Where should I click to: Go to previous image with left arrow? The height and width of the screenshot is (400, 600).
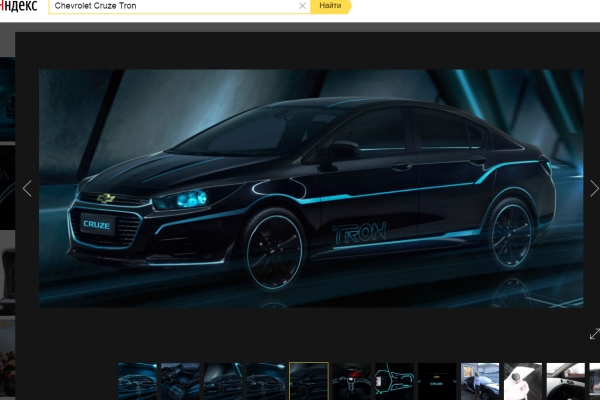(27, 189)
